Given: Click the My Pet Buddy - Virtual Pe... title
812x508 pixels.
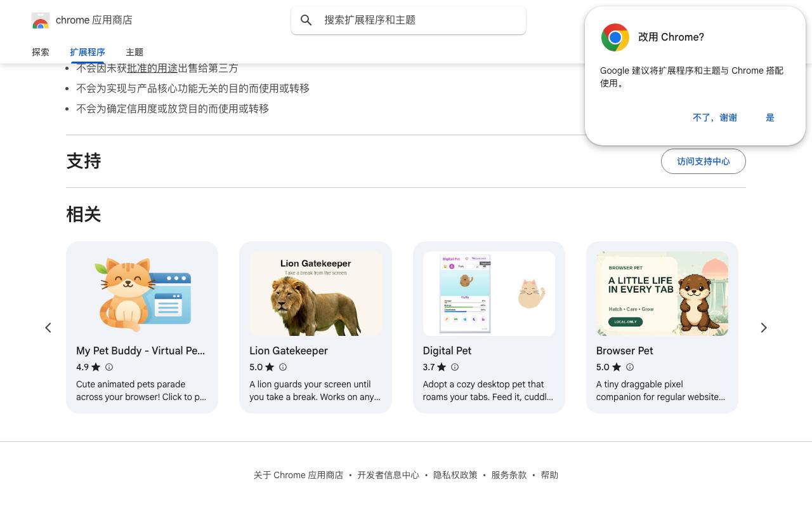Looking at the screenshot, I should point(141,351).
